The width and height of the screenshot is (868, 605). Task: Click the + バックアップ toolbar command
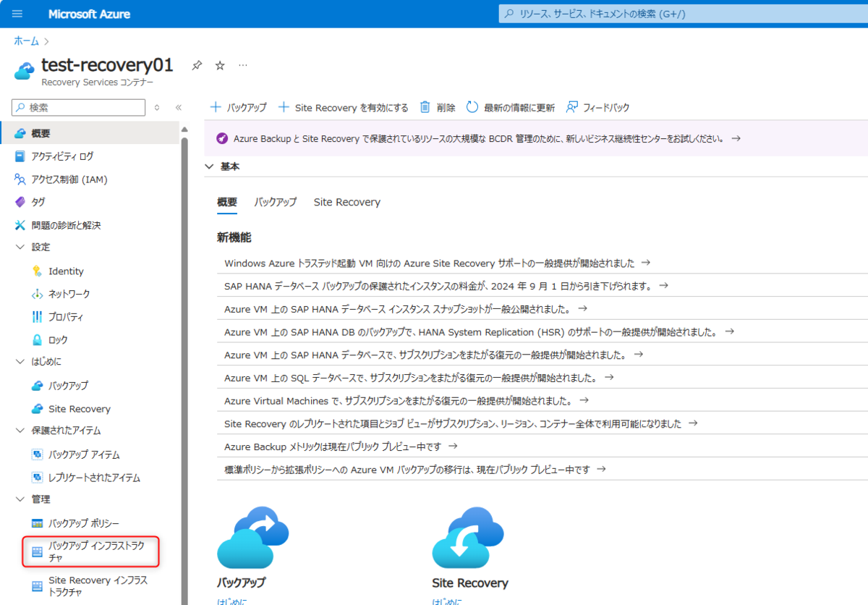point(238,107)
